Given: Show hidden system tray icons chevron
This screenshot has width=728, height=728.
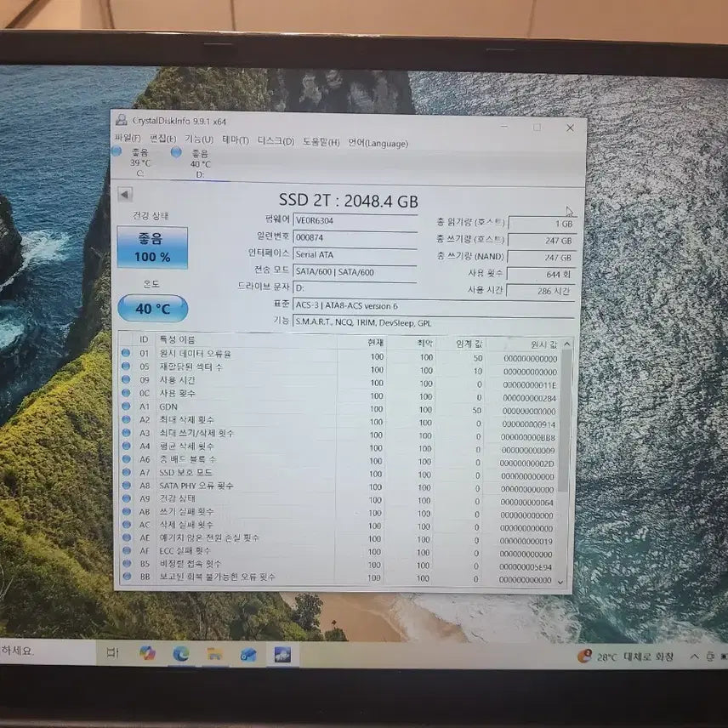Looking at the screenshot, I should click(x=694, y=657).
